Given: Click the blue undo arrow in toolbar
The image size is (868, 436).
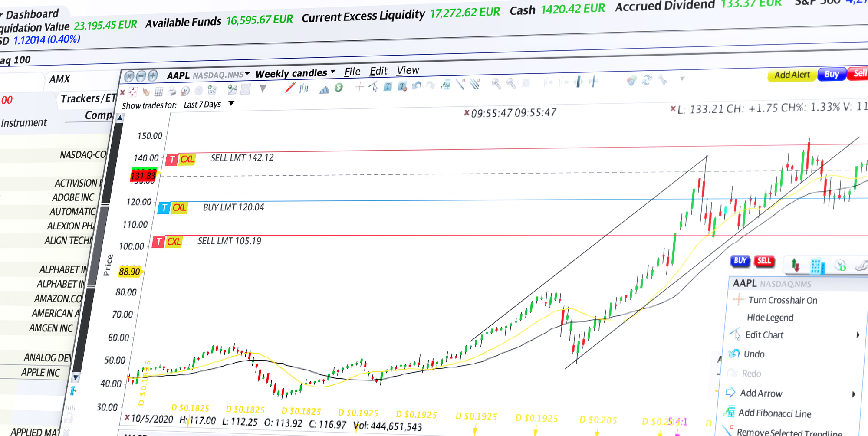Looking at the screenshot, I should 417,85.
